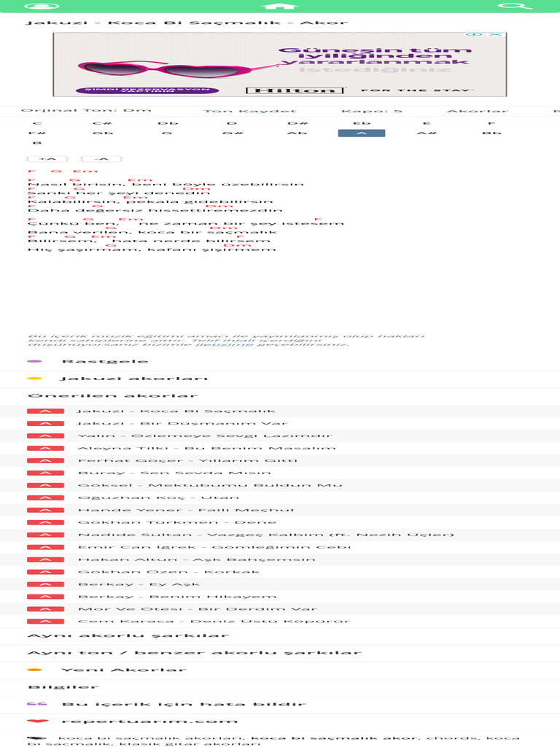Click the Hilton sunglasses ad banner
This screenshot has width=560, height=747.
(x=279, y=64)
